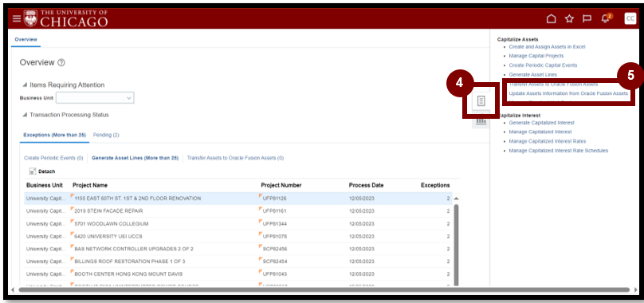
Task: Select the Overview tab
Action: pyautogui.click(x=26, y=39)
